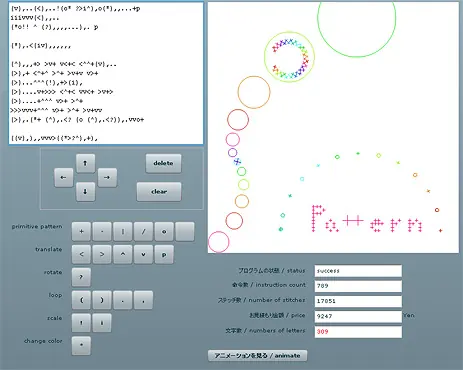Click the 'number of stitches' label

277,300
